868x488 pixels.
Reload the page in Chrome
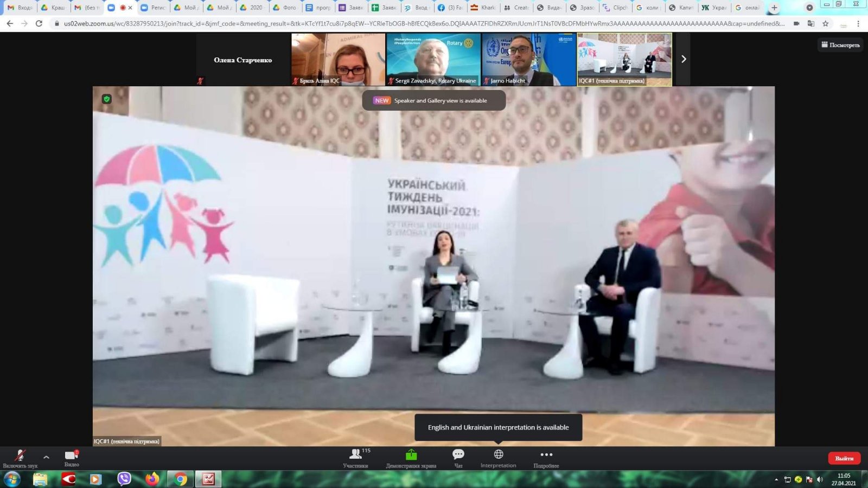[39, 23]
